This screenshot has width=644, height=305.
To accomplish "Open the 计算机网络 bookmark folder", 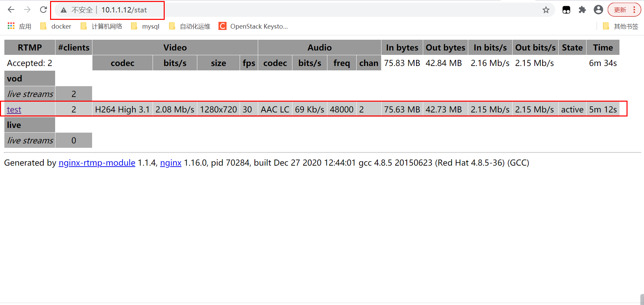I will (102, 26).
